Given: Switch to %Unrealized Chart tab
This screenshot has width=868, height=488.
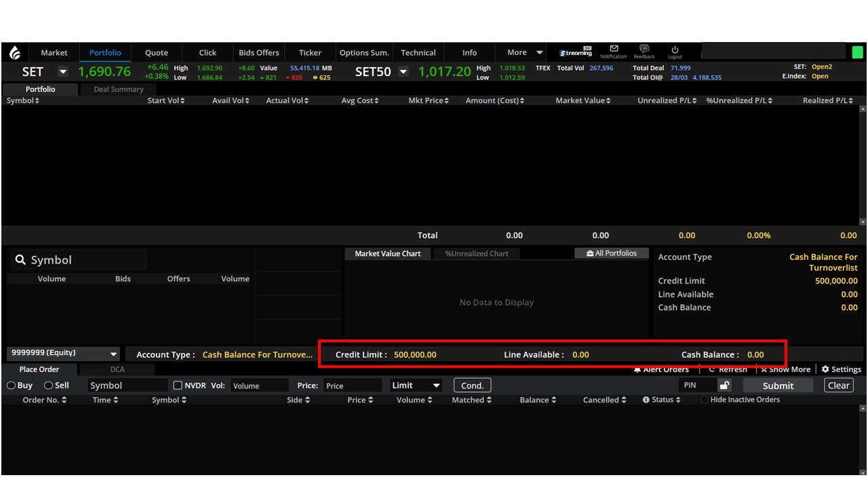Looking at the screenshot, I should (477, 253).
